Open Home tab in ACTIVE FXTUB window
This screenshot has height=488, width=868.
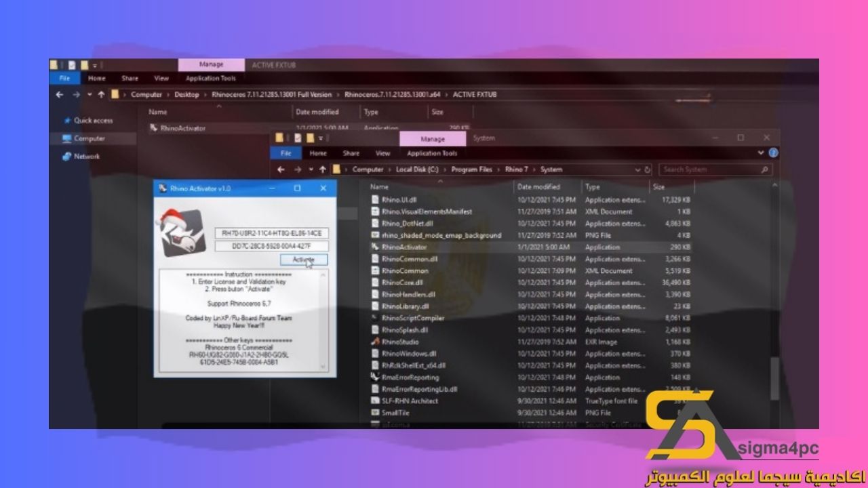[96, 79]
